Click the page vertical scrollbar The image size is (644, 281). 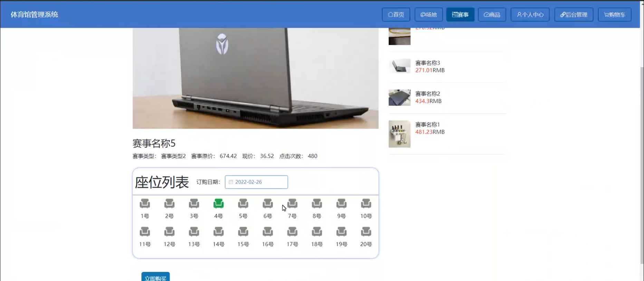pos(642,165)
